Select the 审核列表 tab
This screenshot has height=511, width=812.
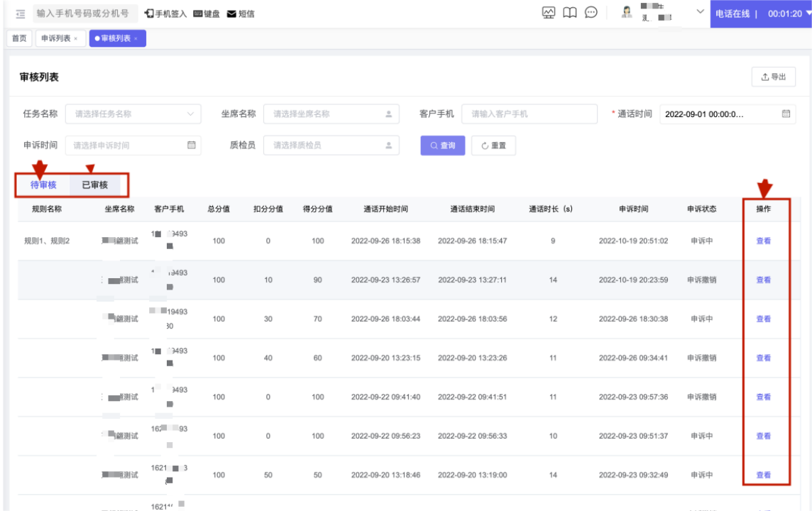tap(116, 38)
